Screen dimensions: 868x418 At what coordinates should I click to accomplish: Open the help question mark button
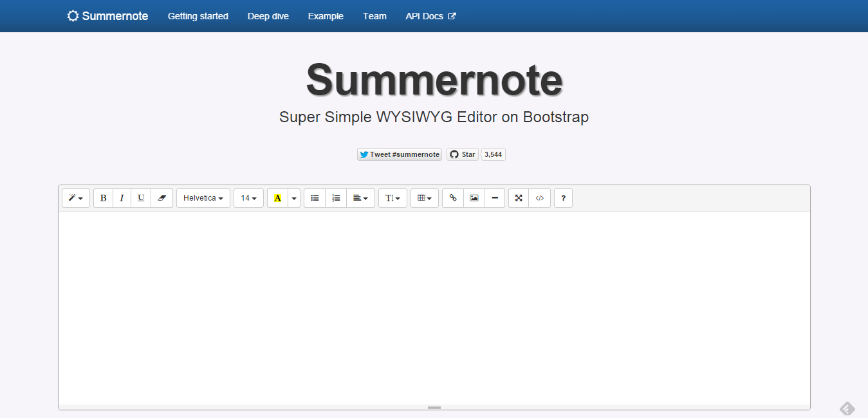(563, 198)
